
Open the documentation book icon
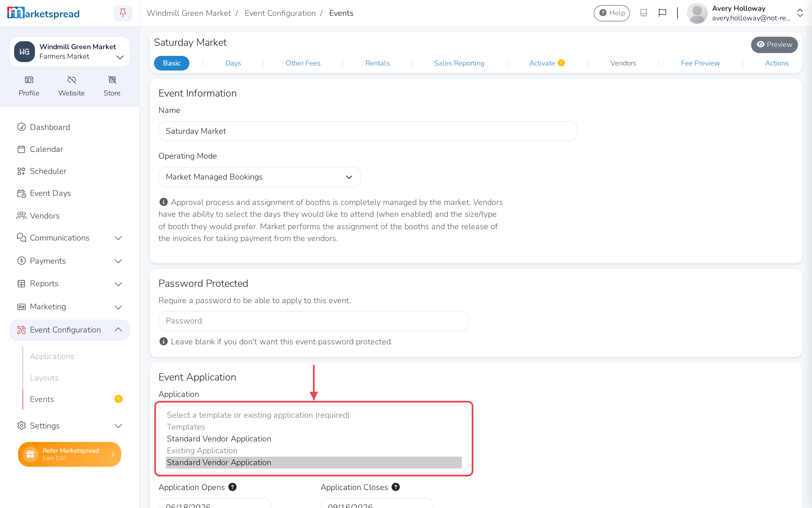pyautogui.click(x=644, y=13)
